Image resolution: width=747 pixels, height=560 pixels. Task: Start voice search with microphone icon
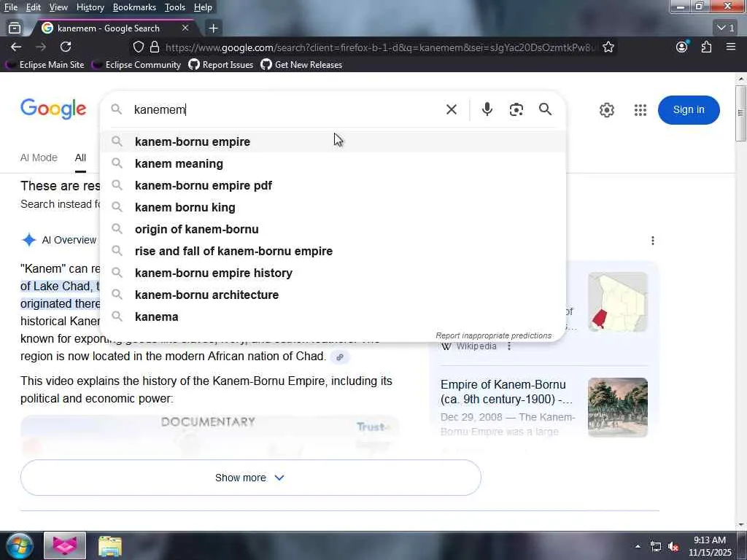point(487,109)
